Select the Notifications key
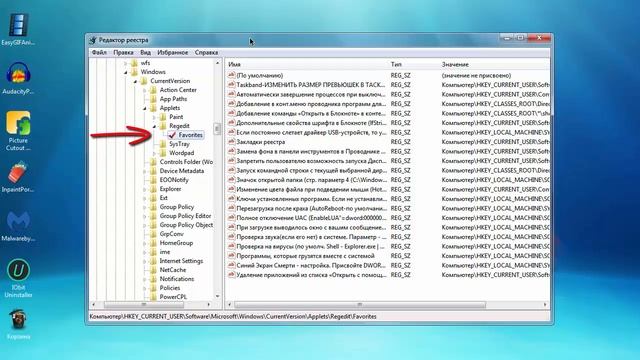The image size is (640, 360). (x=177, y=279)
